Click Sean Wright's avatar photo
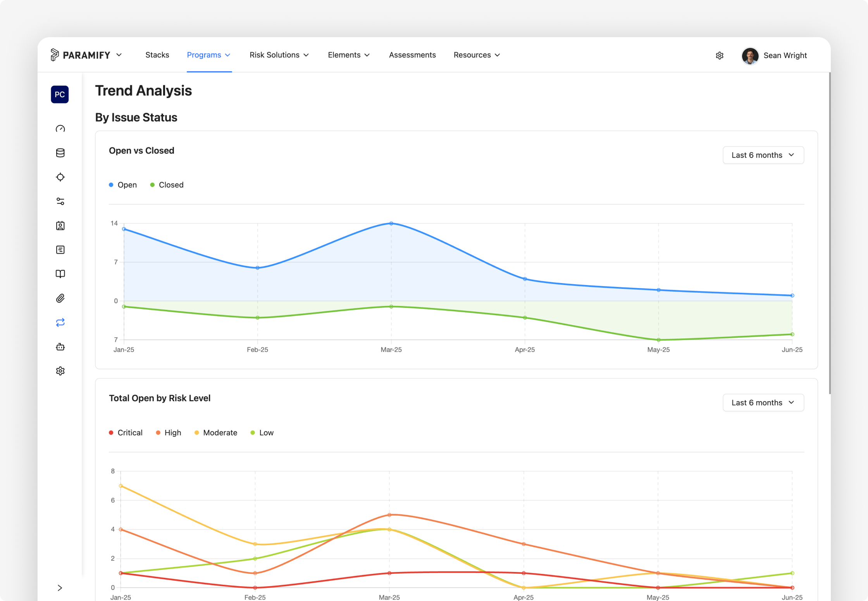 (x=750, y=56)
